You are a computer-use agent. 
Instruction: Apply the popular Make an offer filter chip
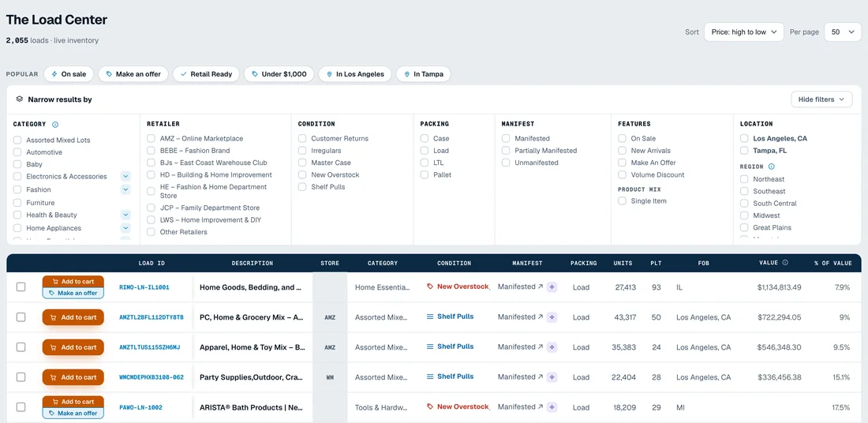[133, 74]
